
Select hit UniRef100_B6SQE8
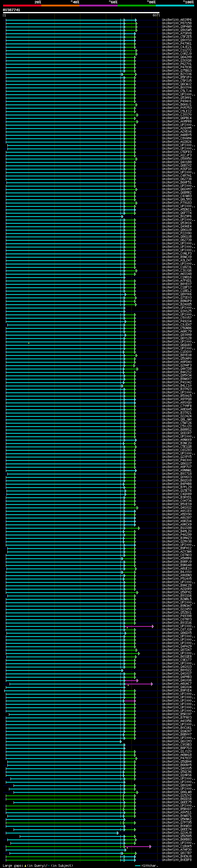176,656
